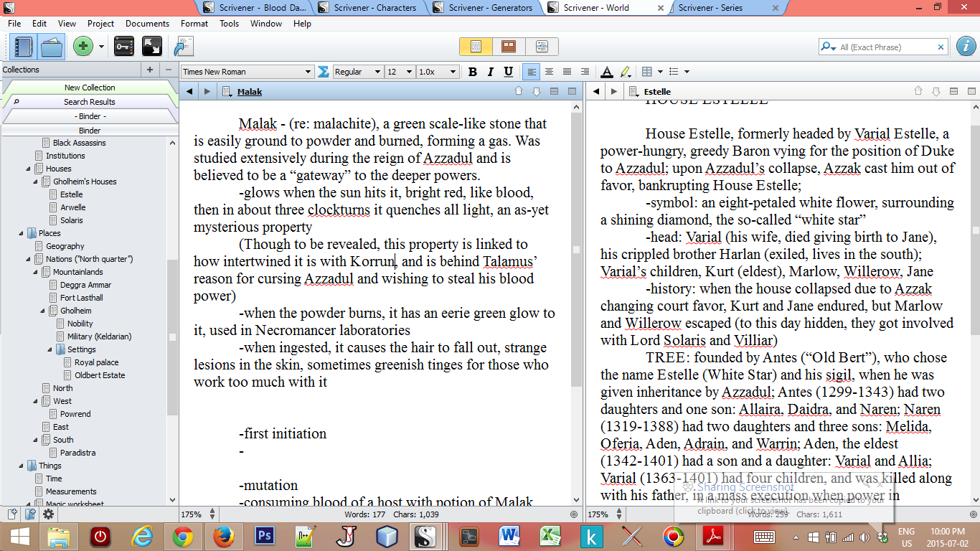Viewport: 980px width, 551px height.
Task: Open the Times New Roman font dropdown
Action: 248,72
